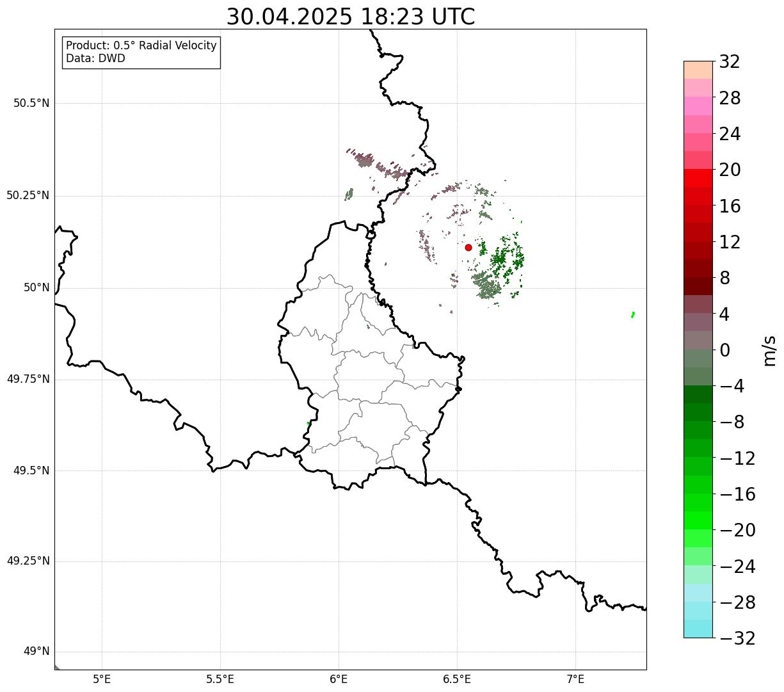Click the 49°N latitude label
The width and height of the screenshot is (784, 692).
pyautogui.click(x=36, y=652)
